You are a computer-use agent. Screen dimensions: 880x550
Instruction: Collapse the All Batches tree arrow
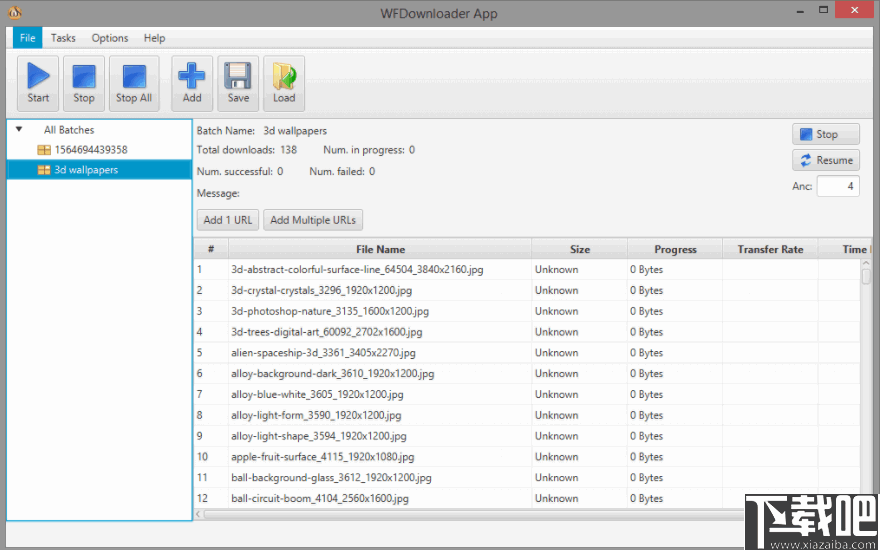[19, 130]
